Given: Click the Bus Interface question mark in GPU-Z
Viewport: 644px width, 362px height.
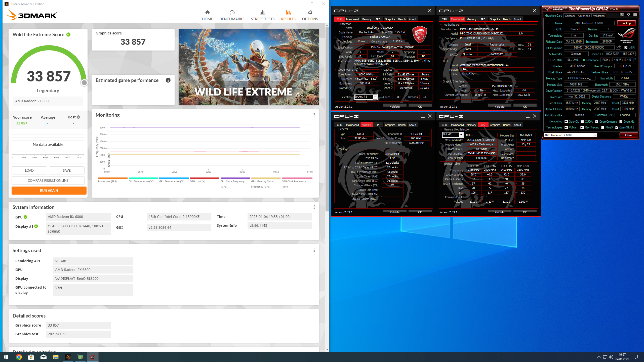Looking at the screenshot, I should tap(635, 60).
